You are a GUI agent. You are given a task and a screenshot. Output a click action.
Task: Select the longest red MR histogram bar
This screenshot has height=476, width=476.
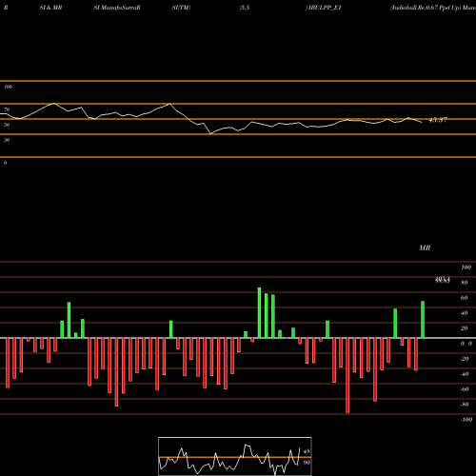tap(347, 375)
